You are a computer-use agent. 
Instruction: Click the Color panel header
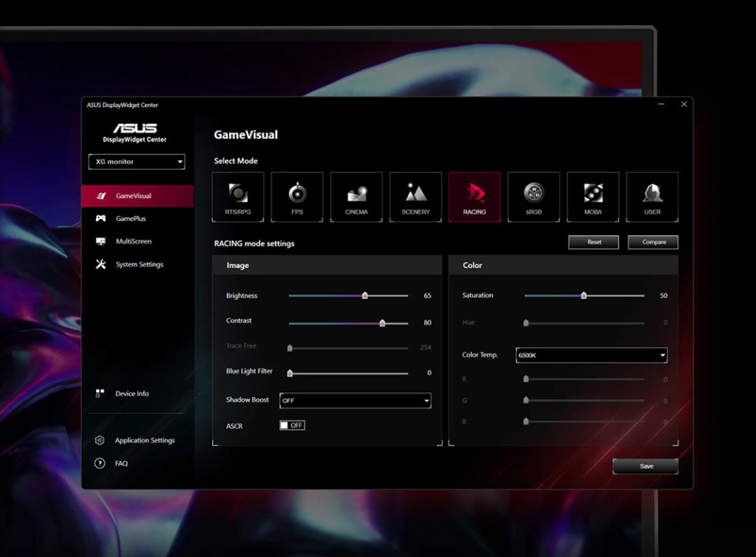point(563,265)
